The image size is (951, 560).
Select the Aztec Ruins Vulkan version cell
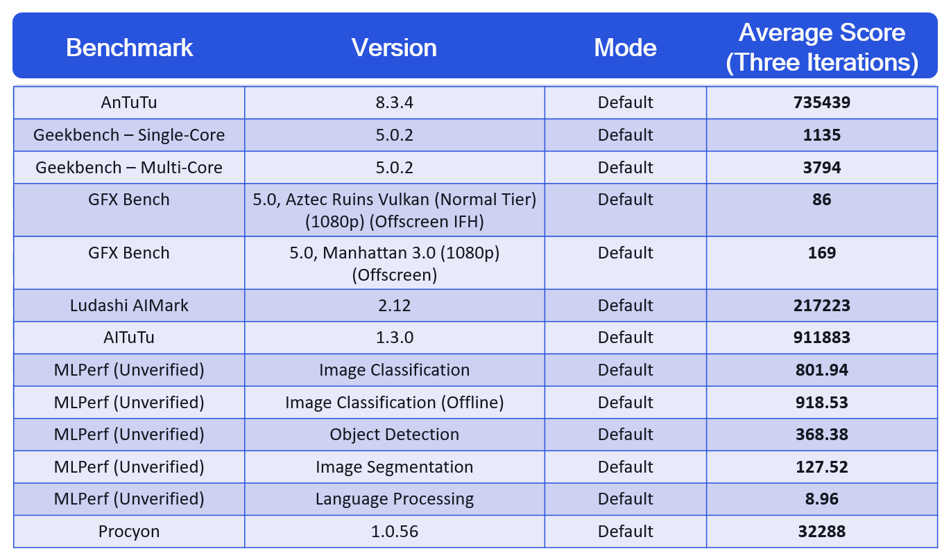394,209
